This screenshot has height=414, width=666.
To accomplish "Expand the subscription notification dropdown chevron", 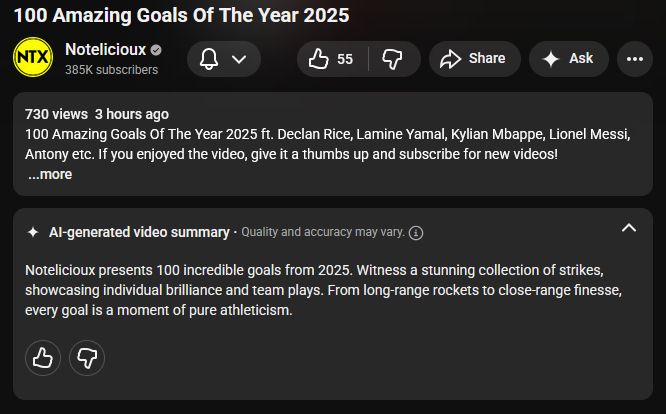I will (x=239, y=59).
